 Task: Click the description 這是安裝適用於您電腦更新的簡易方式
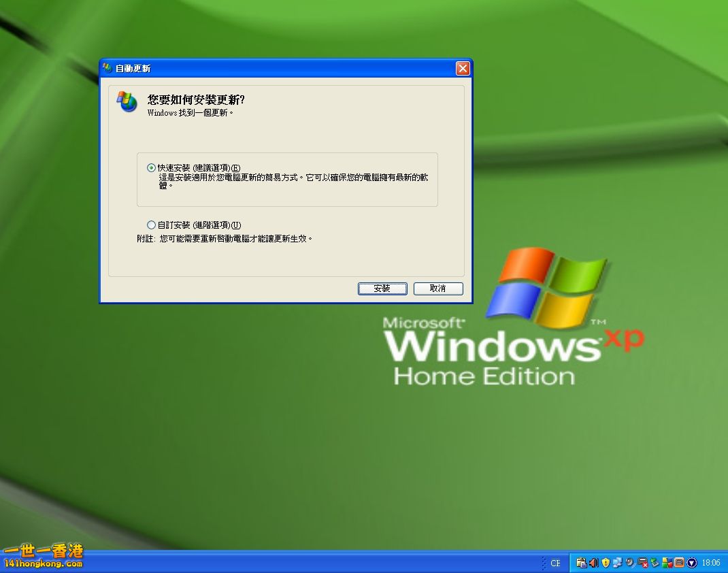(230, 178)
